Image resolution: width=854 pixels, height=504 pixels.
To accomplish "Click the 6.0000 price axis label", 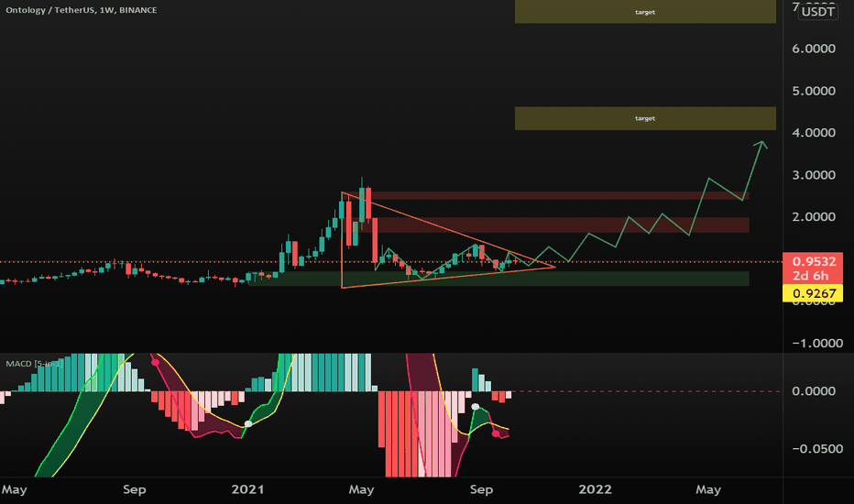I will pos(813,49).
